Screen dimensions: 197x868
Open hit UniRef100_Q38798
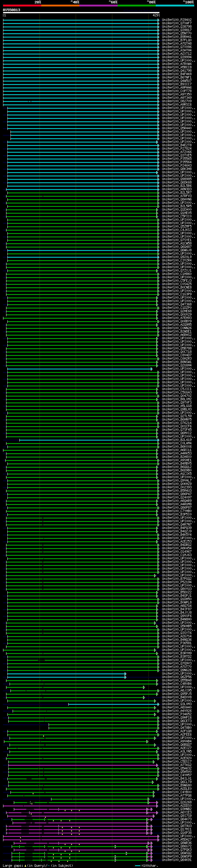(177, 26)
